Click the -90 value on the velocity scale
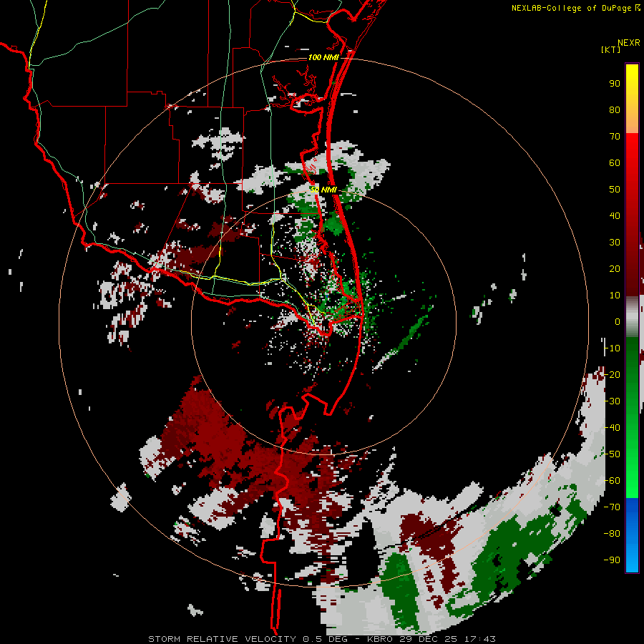Viewport: 644px width, 644px height. pyautogui.click(x=612, y=560)
